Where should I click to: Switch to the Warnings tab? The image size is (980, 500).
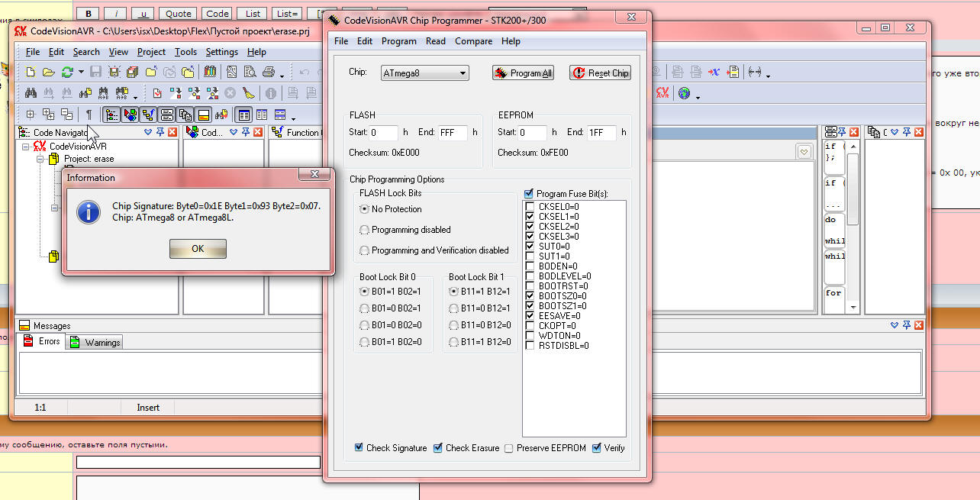coord(95,343)
